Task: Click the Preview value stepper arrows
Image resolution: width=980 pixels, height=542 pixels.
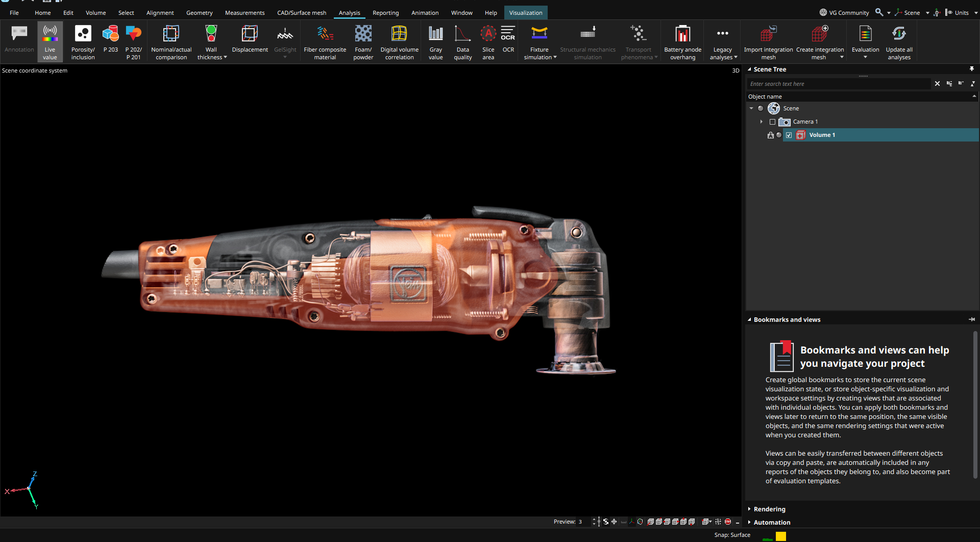Action: click(x=594, y=522)
